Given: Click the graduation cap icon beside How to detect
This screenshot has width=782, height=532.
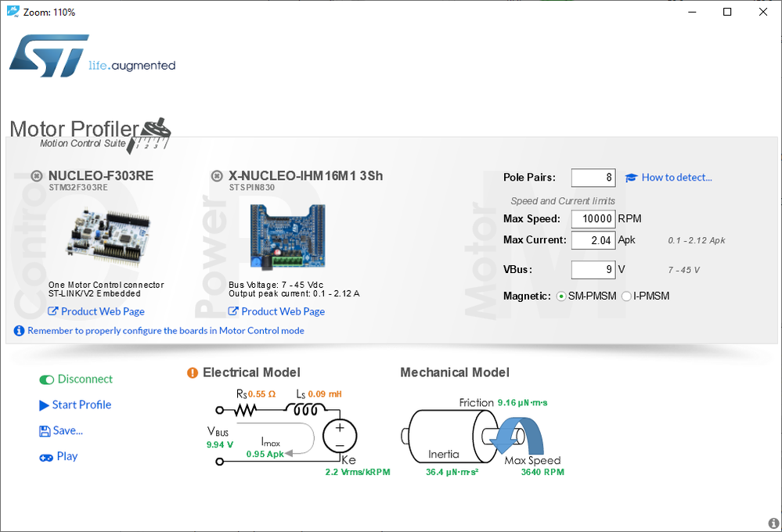Looking at the screenshot, I should [632, 178].
